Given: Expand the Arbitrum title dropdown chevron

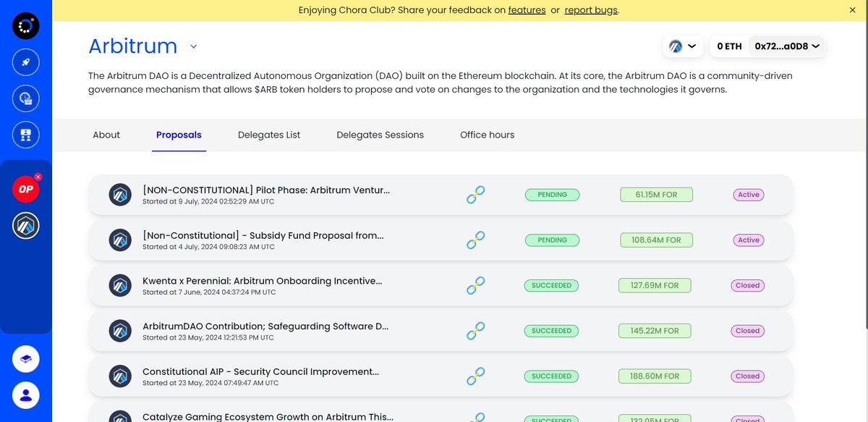Looking at the screenshot, I should [193, 47].
